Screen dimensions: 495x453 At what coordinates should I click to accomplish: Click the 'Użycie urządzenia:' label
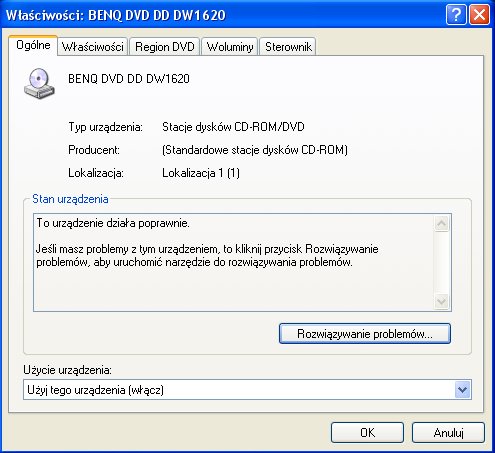tap(68, 370)
